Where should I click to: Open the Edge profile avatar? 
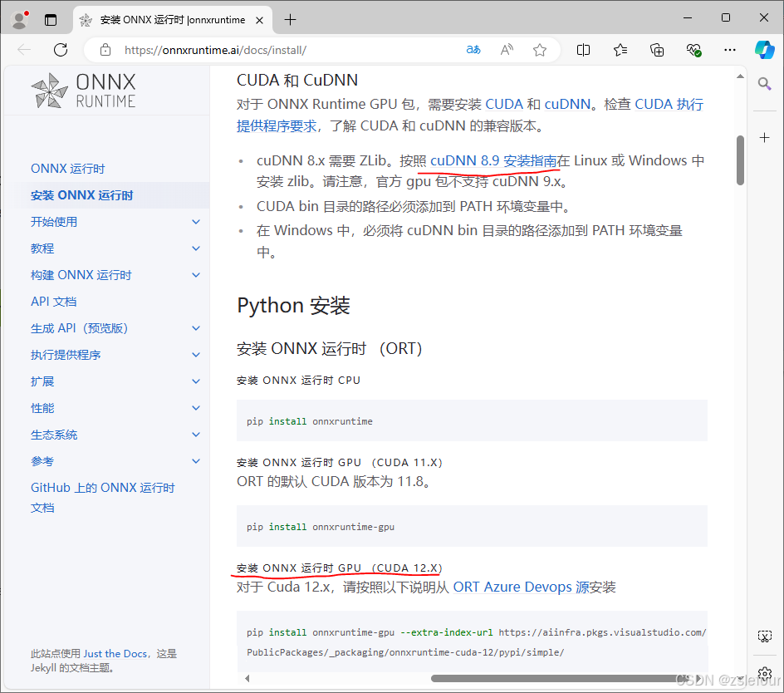coord(19,19)
